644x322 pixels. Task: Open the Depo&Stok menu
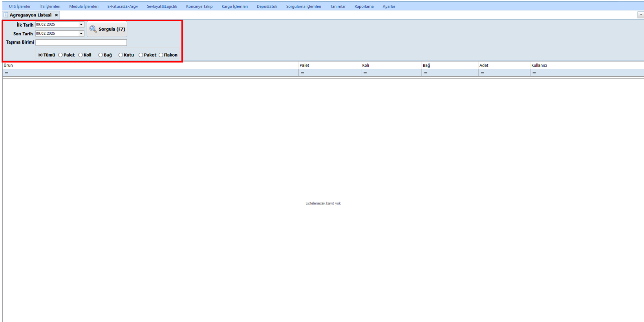point(267,6)
